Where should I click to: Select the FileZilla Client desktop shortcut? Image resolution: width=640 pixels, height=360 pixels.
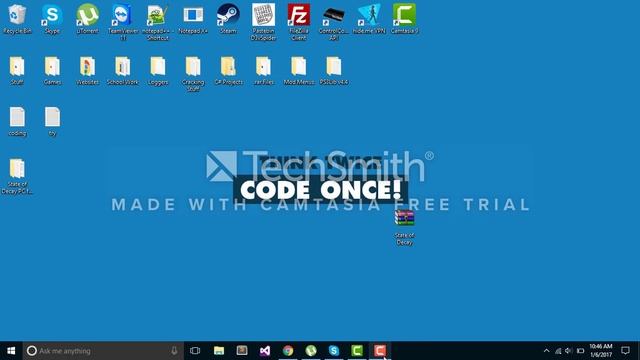299,22
